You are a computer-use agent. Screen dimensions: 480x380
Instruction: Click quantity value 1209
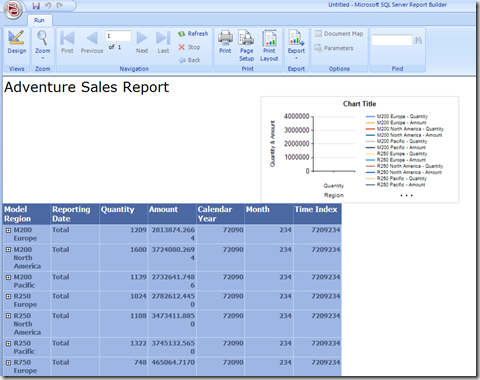[x=138, y=230]
